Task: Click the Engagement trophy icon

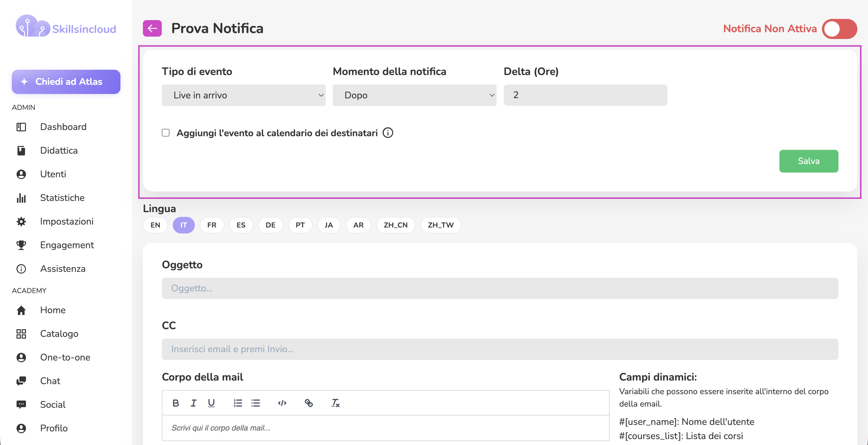Action: tap(21, 245)
